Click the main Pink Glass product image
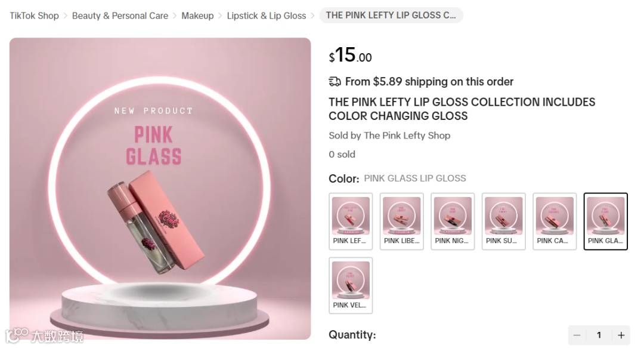 (x=160, y=189)
